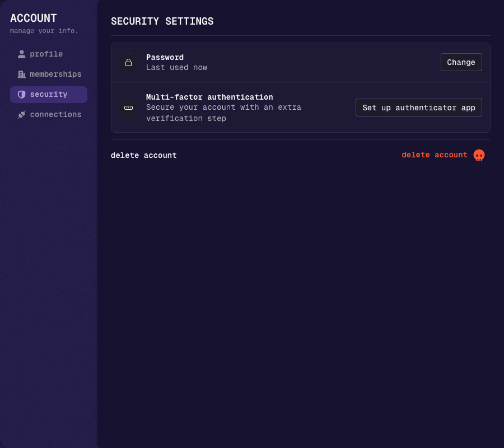The width and height of the screenshot is (504, 448).
Task: Set up authenticator app
Action: coord(418,108)
